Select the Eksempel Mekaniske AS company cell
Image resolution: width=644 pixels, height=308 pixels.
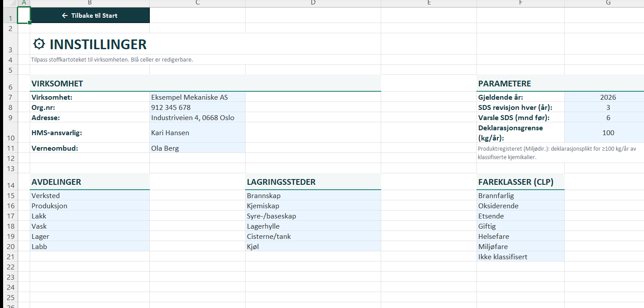tap(197, 97)
